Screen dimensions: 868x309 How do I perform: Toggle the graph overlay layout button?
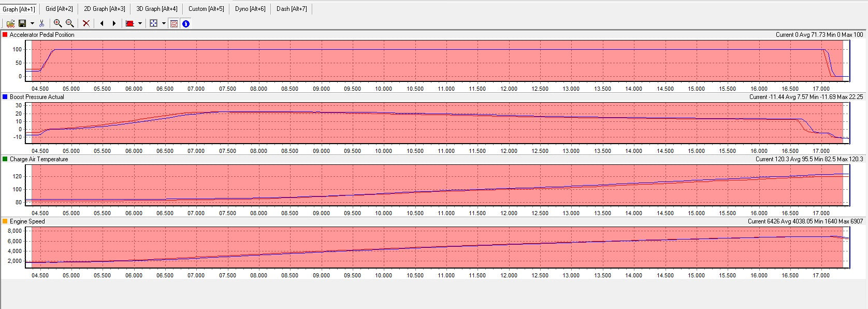coord(174,23)
